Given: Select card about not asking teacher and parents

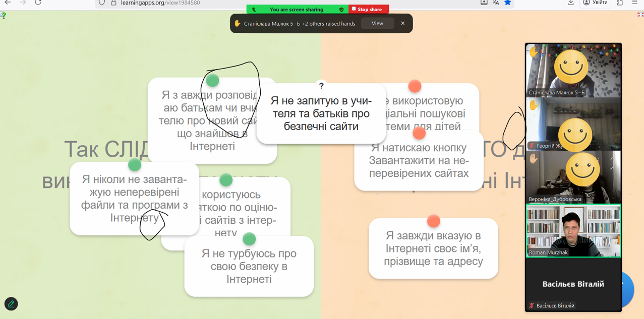Looking at the screenshot, I should (321, 114).
